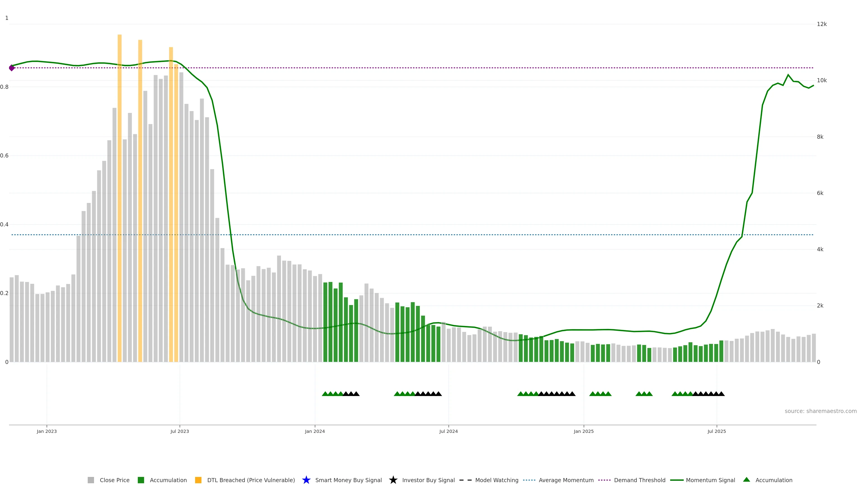Screen dimensions: 868x488
Task: Toggle the Close Price legend label
Action: click(115, 480)
